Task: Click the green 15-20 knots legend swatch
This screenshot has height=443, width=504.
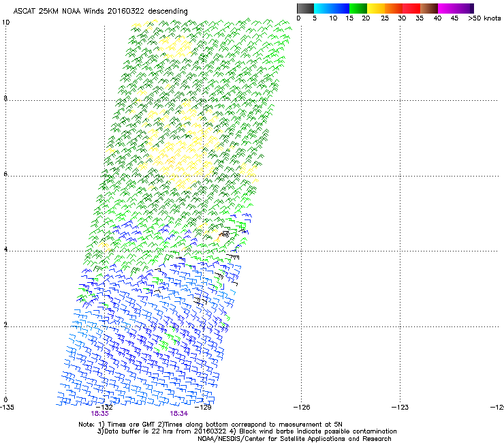Action: point(358,8)
